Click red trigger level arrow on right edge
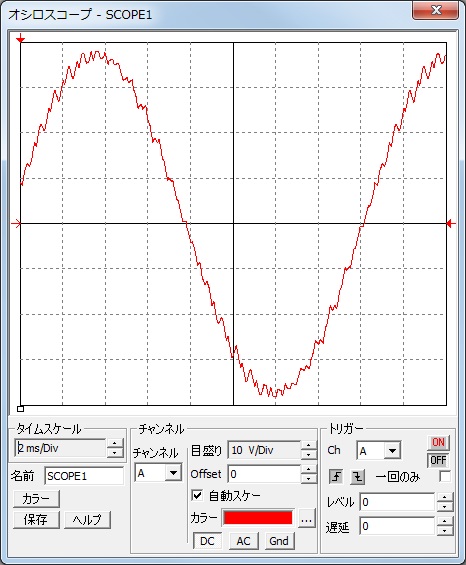 pyautogui.click(x=451, y=224)
